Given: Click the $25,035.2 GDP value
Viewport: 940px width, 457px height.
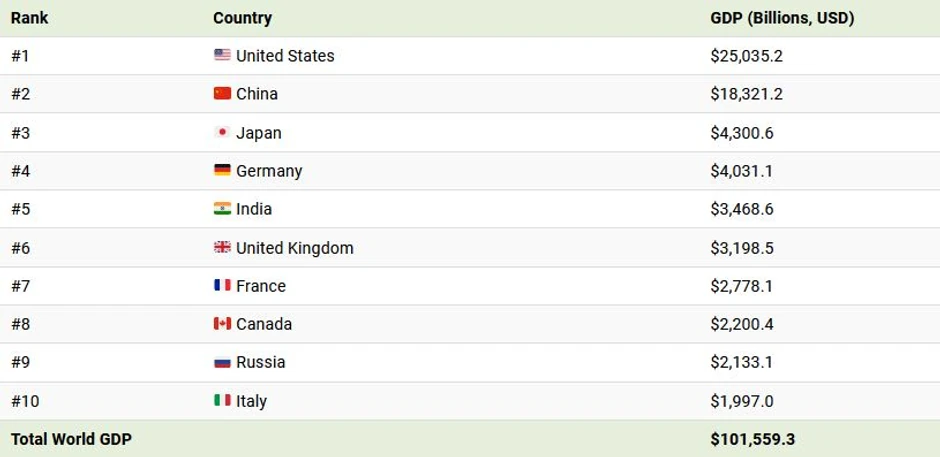Looking at the screenshot, I should click(x=746, y=56).
